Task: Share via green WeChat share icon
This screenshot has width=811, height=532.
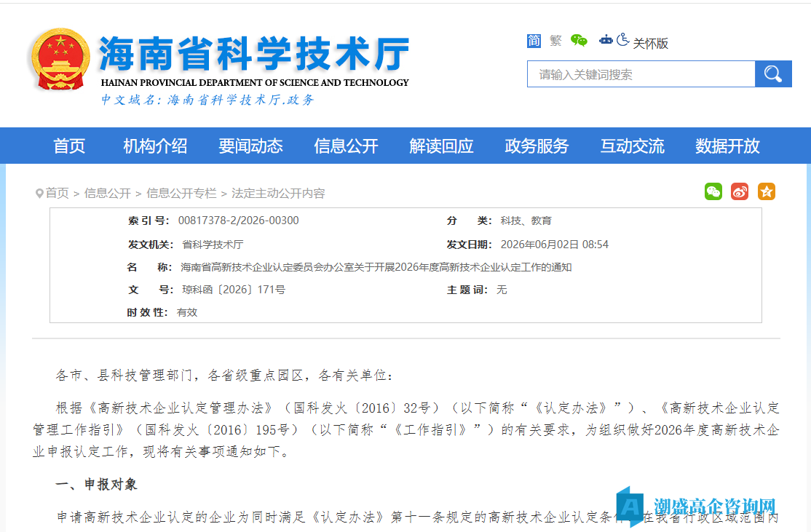Action: [713, 192]
